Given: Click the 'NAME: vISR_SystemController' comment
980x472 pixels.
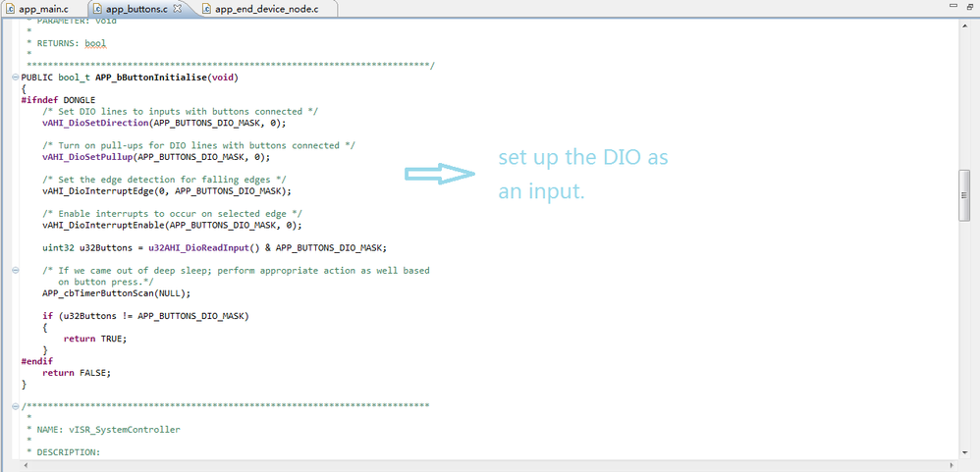Looking at the screenshot, I should [103, 430].
